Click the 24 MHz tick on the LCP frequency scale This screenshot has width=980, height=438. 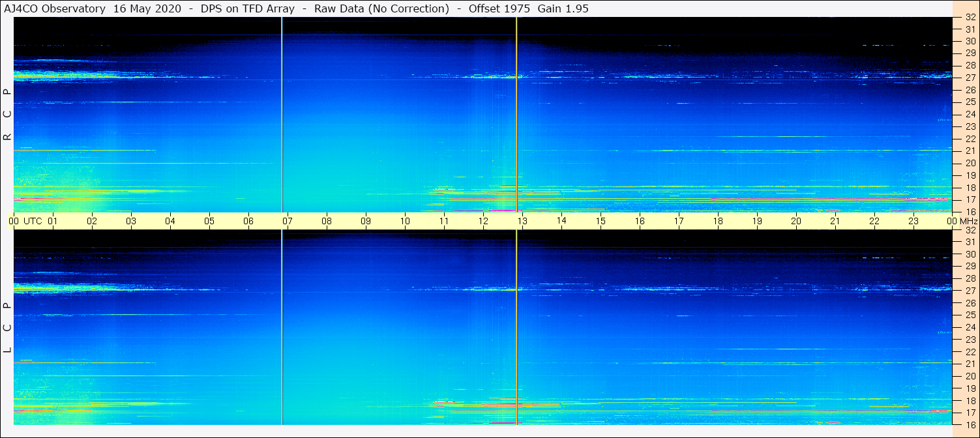[x=970, y=327]
